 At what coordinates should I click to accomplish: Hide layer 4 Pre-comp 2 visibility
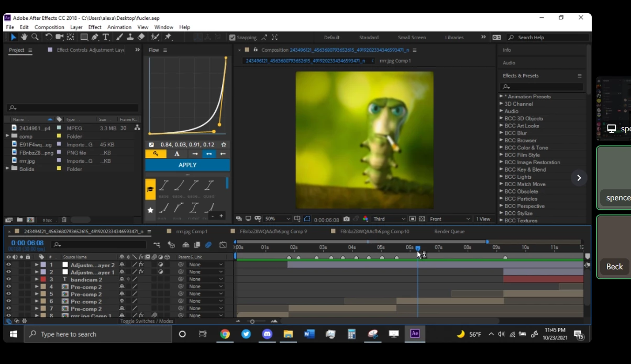point(8,287)
